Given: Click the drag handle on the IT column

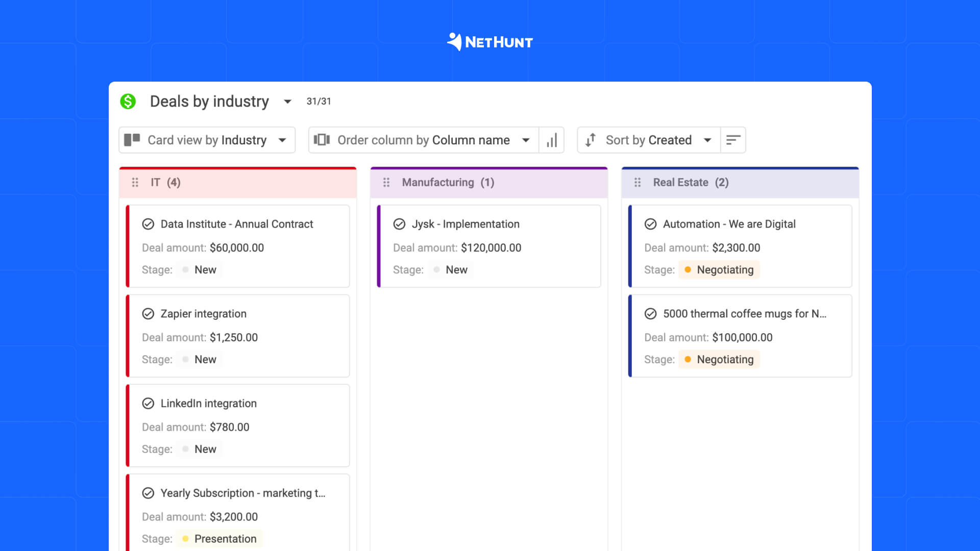Looking at the screenshot, I should tap(135, 182).
